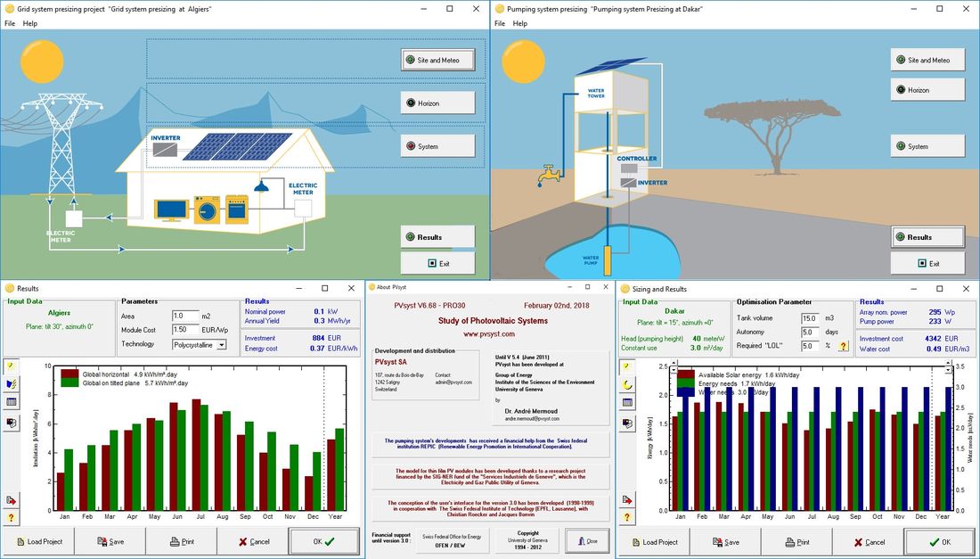Click Print in Algiers Results
The height and width of the screenshot is (559, 980).
[x=181, y=541]
